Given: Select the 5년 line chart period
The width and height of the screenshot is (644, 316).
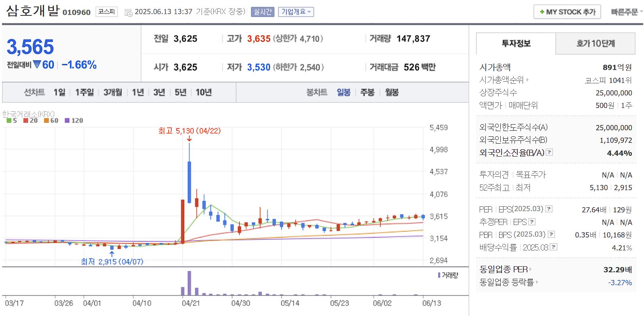Looking at the screenshot, I should tap(181, 92).
